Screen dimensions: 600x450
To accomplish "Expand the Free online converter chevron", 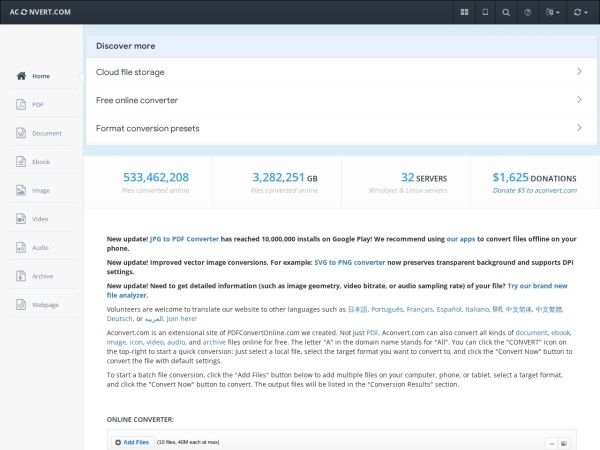I will coord(579,99).
